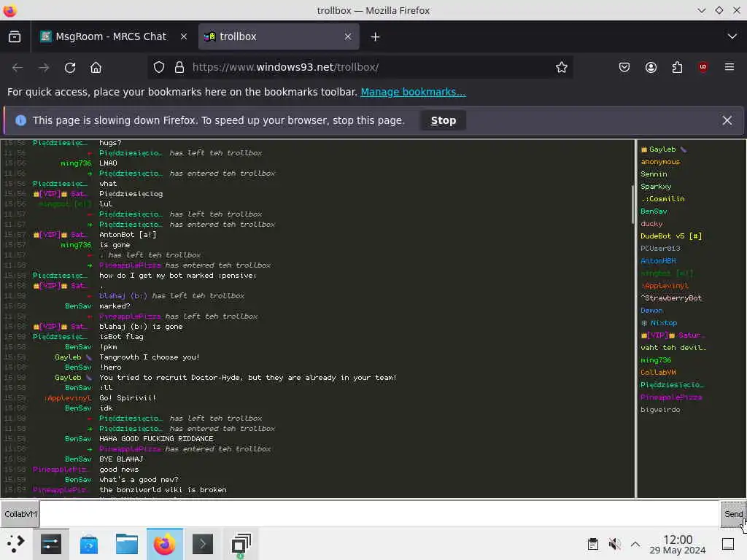Click the uBlock Origin extension icon
The image size is (747, 560).
[703, 67]
